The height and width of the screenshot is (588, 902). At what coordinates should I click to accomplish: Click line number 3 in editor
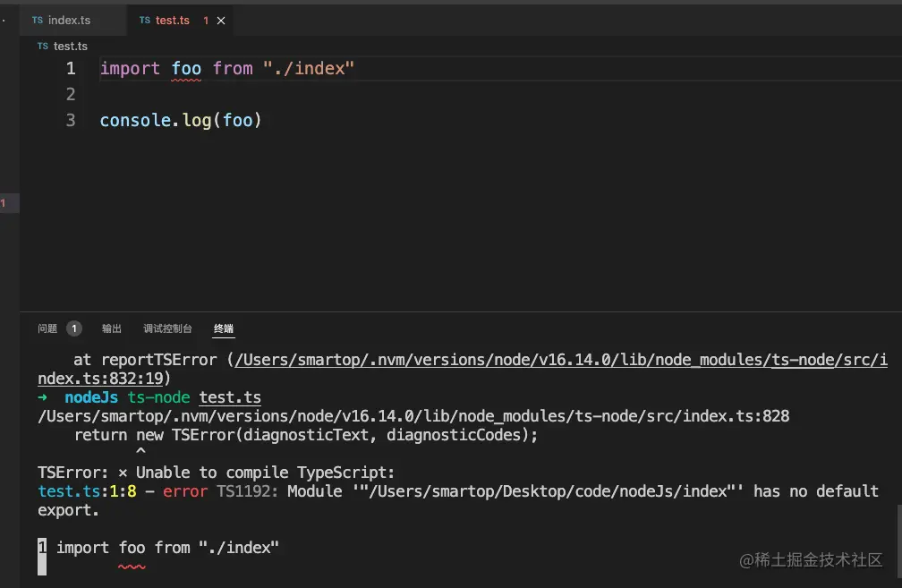click(71, 120)
